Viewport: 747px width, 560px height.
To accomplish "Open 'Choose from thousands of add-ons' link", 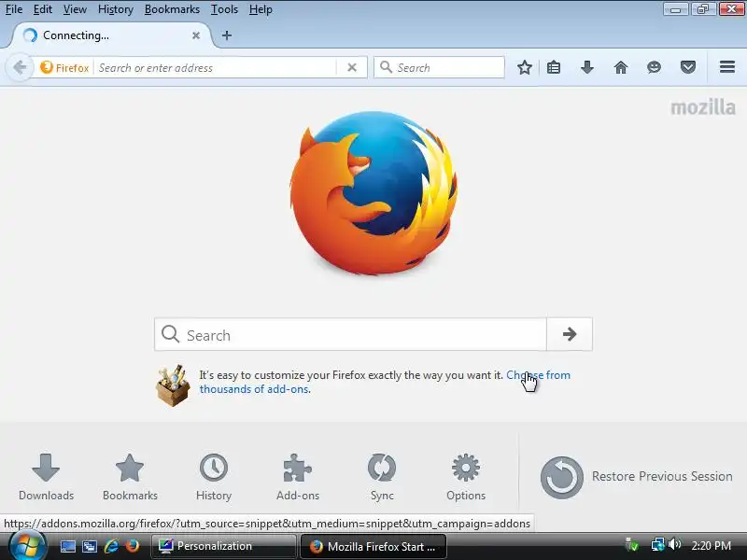I will [538, 375].
